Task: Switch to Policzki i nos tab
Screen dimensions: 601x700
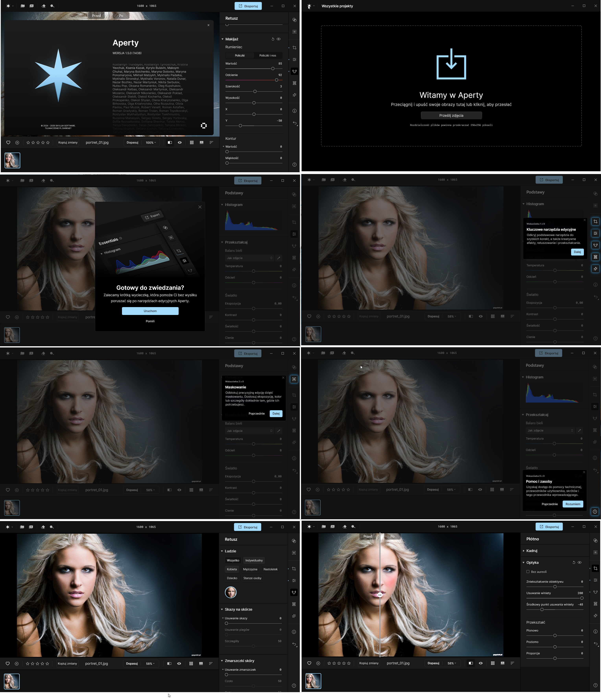Action: (267, 55)
